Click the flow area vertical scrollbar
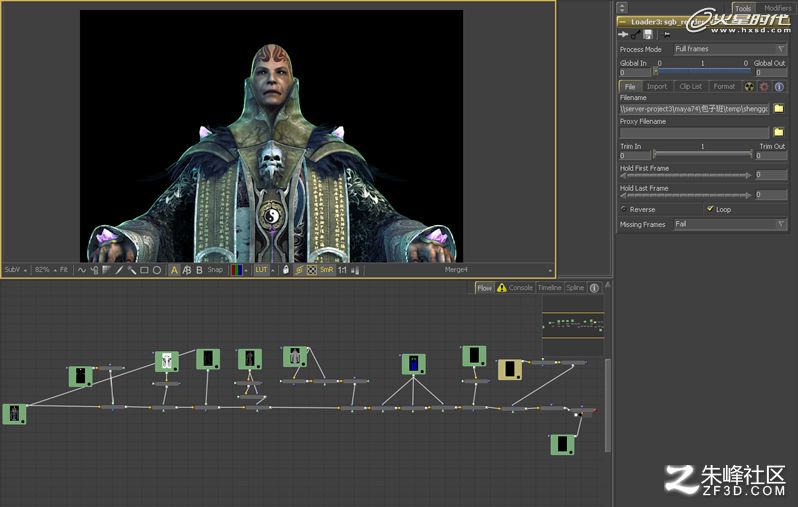Viewport: 798px width, 507px height. point(608,405)
